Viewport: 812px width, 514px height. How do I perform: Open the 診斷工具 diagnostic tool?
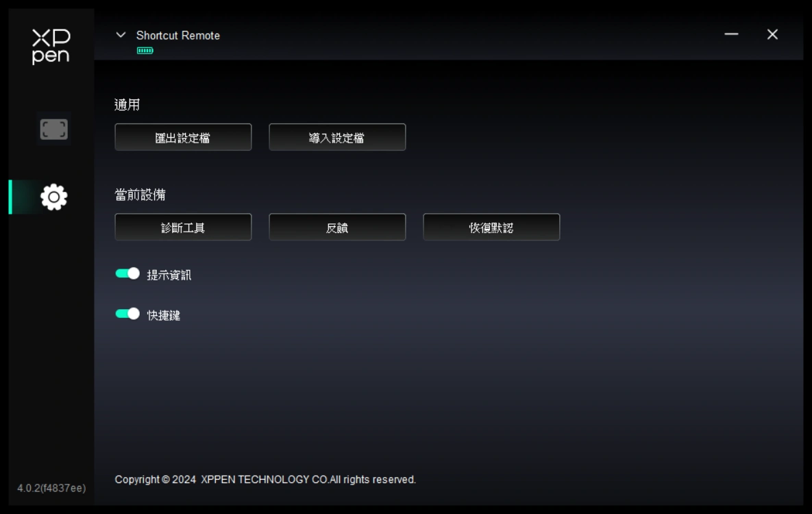tap(184, 227)
